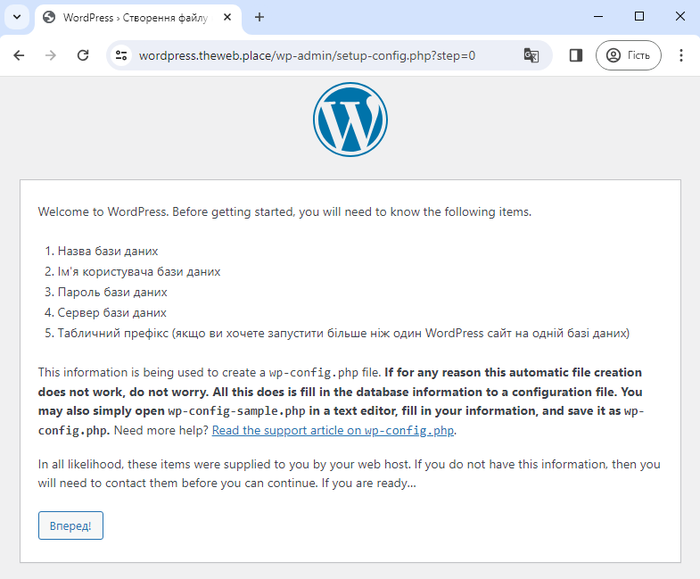Click the 'Табличний префікс' list item

(343, 333)
